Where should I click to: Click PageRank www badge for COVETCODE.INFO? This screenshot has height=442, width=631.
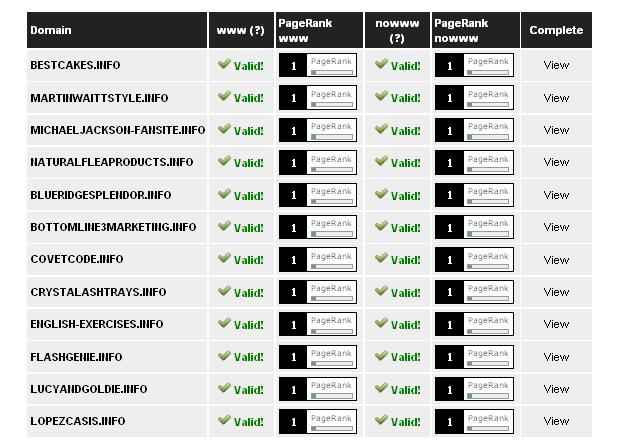coord(316,260)
